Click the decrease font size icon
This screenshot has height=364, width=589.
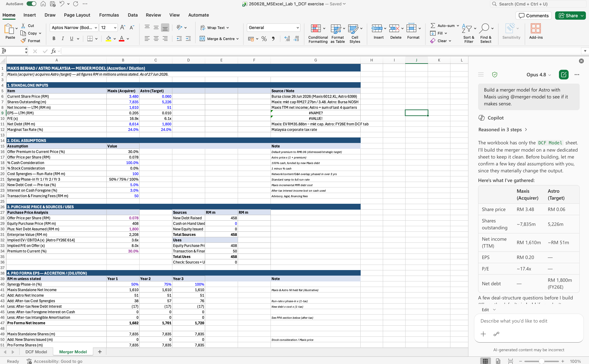[x=132, y=27]
